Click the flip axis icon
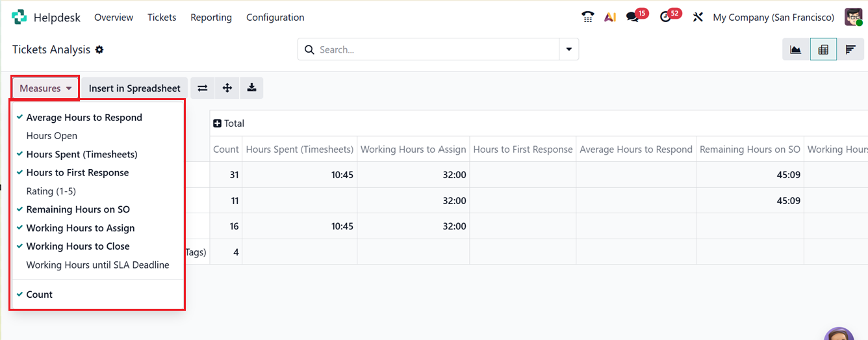 point(203,88)
